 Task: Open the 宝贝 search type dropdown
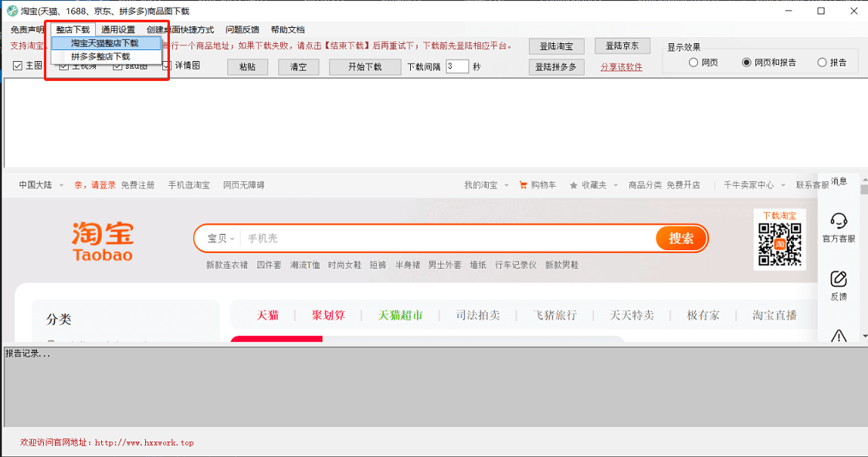pyautogui.click(x=220, y=239)
